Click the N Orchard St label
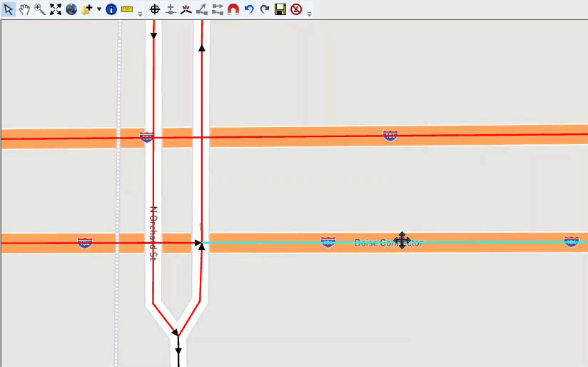The height and width of the screenshot is (367, 588). 153,233
